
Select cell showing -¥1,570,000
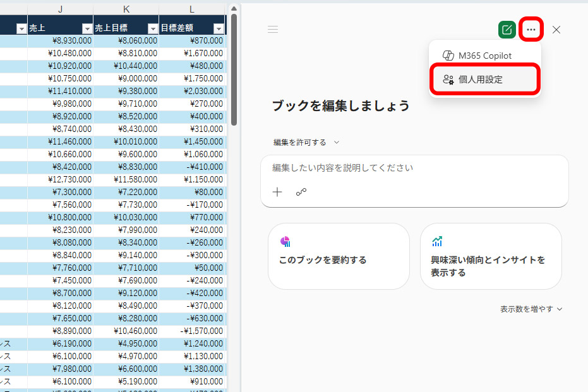pyautogui.click(x=192, y=331)
